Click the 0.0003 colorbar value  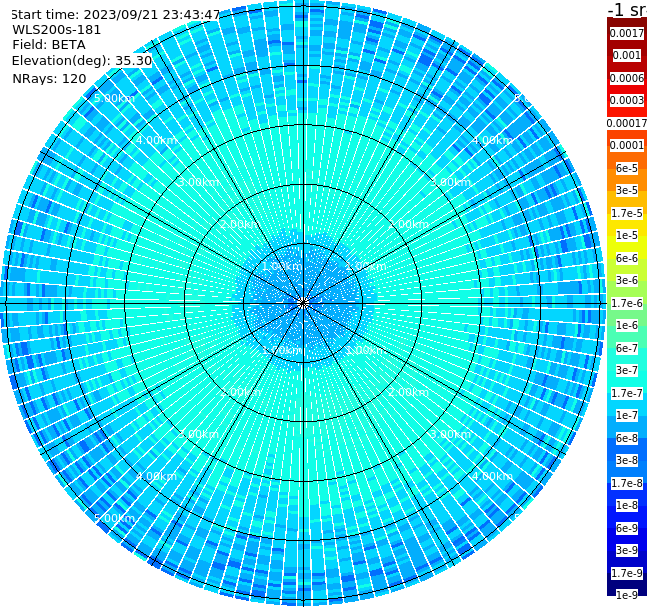pyautogui.click(x=627, y=100)
